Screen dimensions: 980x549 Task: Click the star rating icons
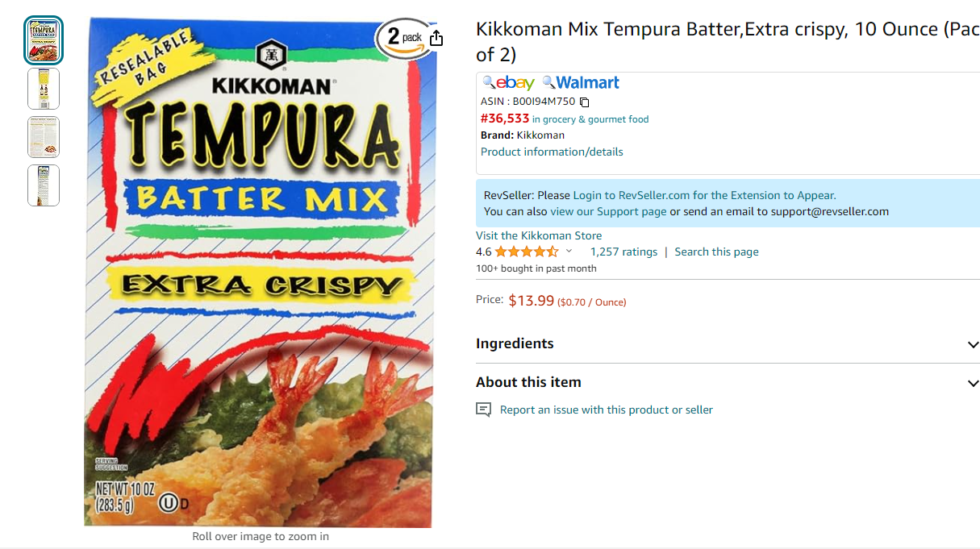526,252
